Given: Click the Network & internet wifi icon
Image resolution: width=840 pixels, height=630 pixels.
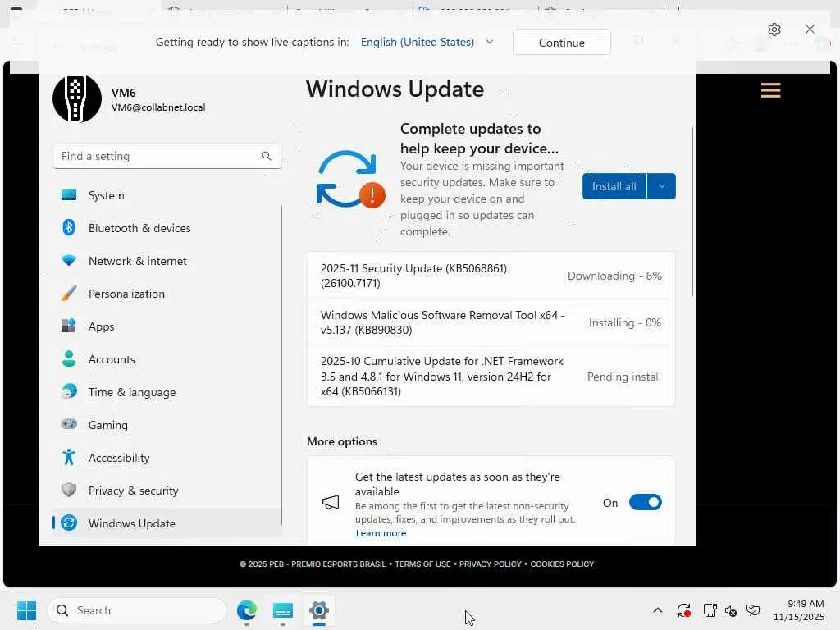Looking at the screenshot, I should 69,261.
